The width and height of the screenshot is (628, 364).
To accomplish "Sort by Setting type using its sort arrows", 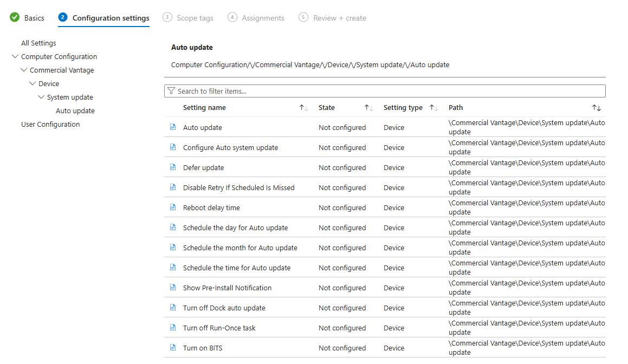I will coord(434,108).
